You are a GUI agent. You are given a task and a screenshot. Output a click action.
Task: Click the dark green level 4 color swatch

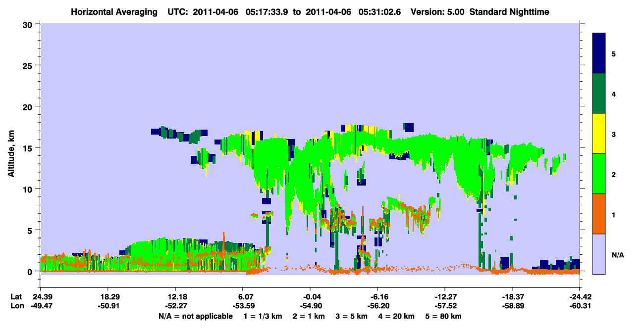coord(599,93)
